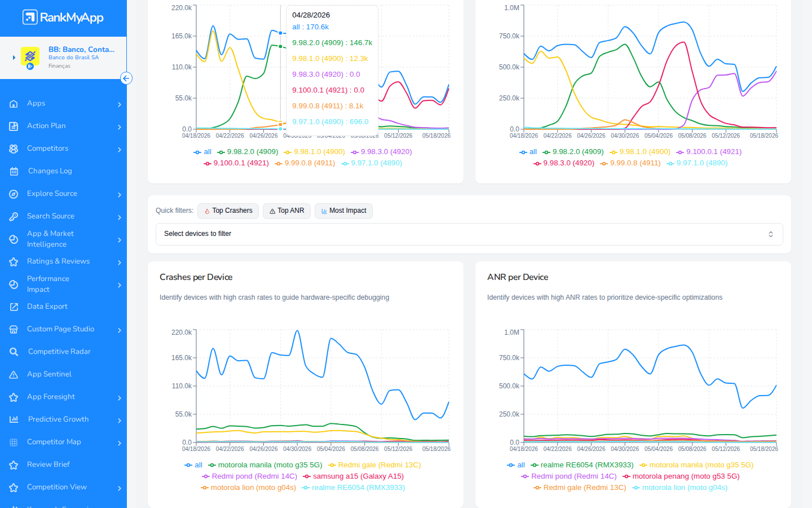Expand the BB Banco app selector arrow
The width and height of the screenshot is (812, 508).
[x=14, y=58]
